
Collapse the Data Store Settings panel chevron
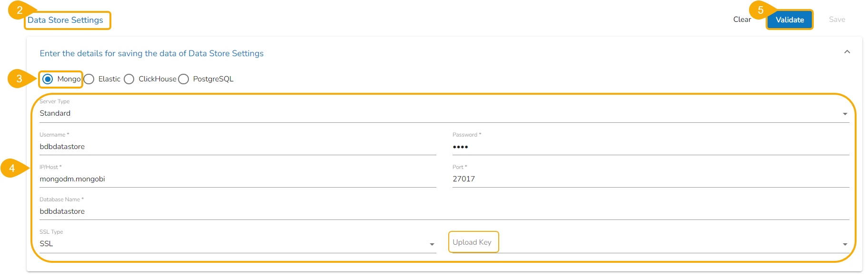click(x=847, y=52)
